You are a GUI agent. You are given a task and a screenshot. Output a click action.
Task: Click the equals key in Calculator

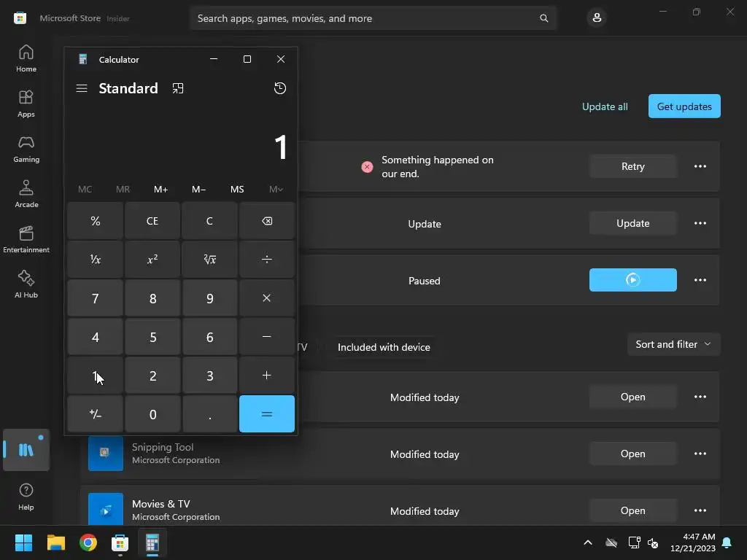(x=267, y=414)
